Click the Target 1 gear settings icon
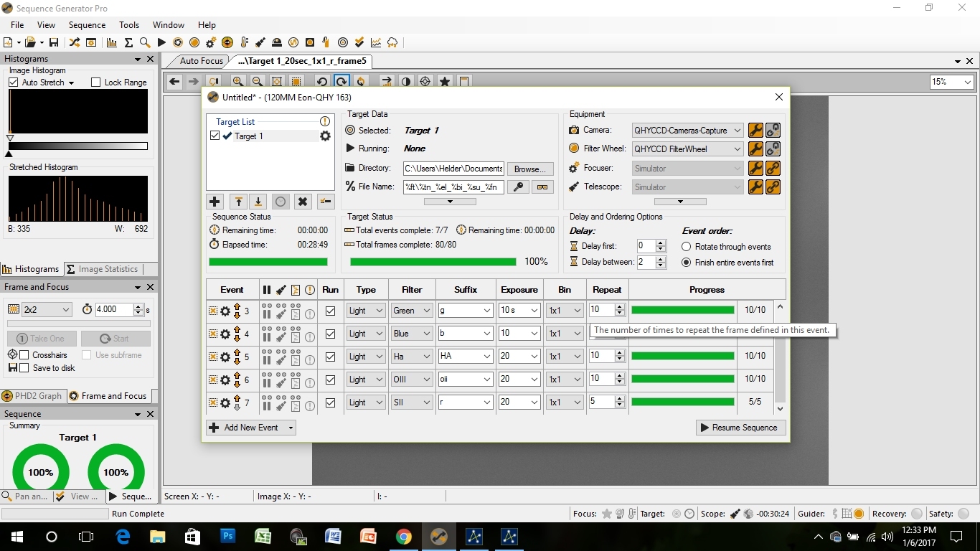980x551 pixels. pos(325,136)
